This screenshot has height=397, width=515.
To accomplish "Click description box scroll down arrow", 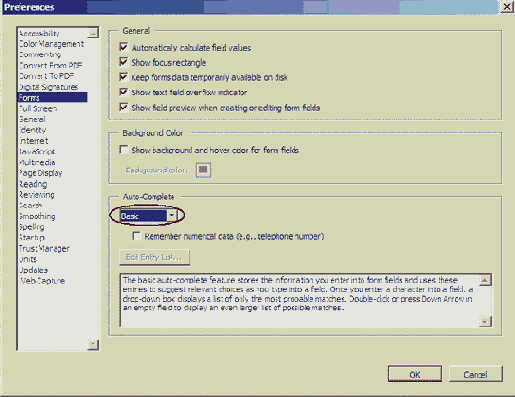I will point(485,321).
